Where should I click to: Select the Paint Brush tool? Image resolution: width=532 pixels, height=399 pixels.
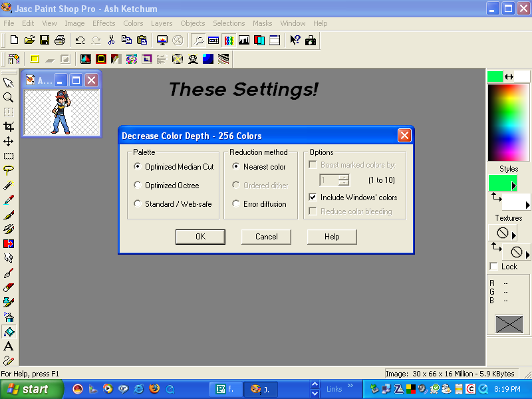[9, 214]
